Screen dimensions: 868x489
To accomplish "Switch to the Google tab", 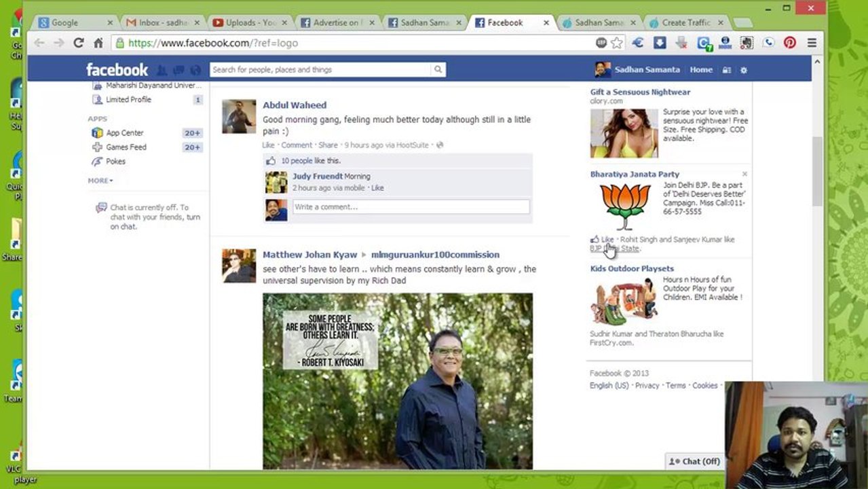I will tap(73, 22).
